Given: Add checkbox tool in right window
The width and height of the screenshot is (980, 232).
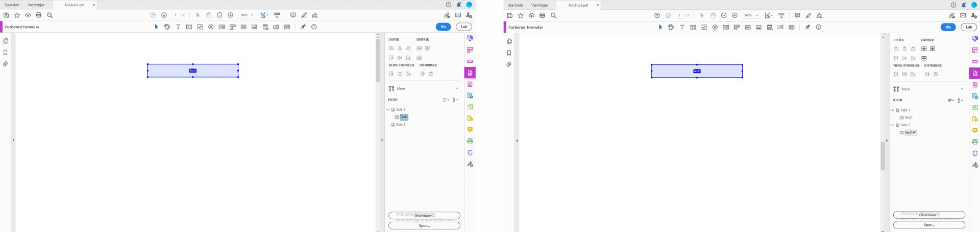Looking at the screenshot, I should (704, 27).
